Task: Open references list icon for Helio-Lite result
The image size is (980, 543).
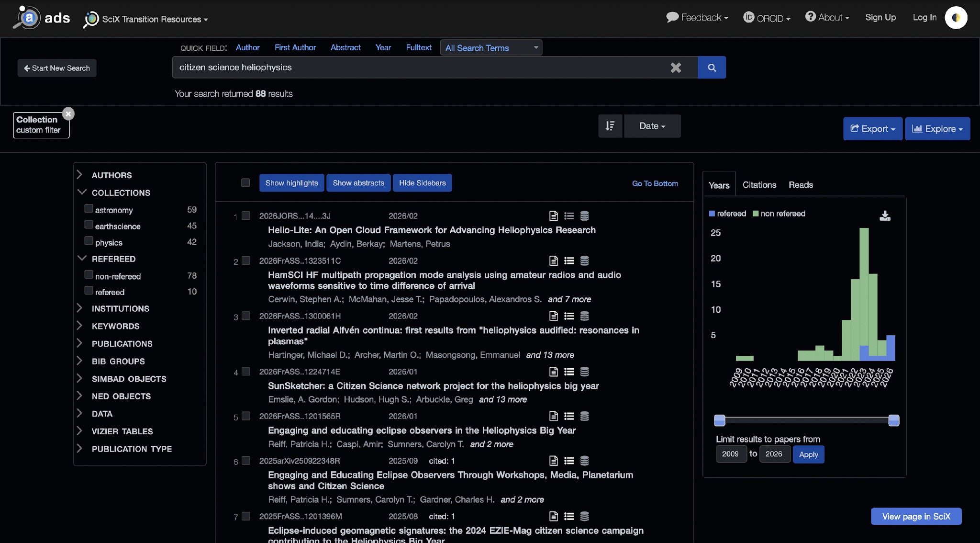Action: [x=569, y=216]
